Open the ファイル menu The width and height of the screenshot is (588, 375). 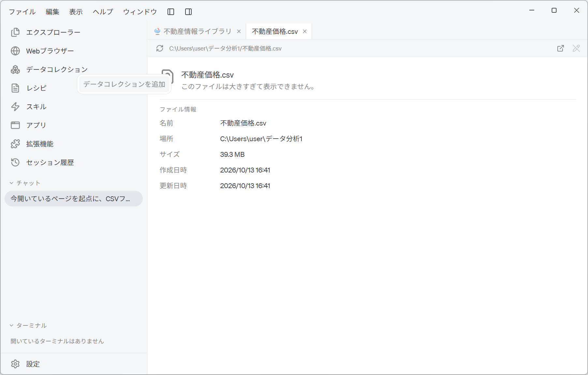22,12
